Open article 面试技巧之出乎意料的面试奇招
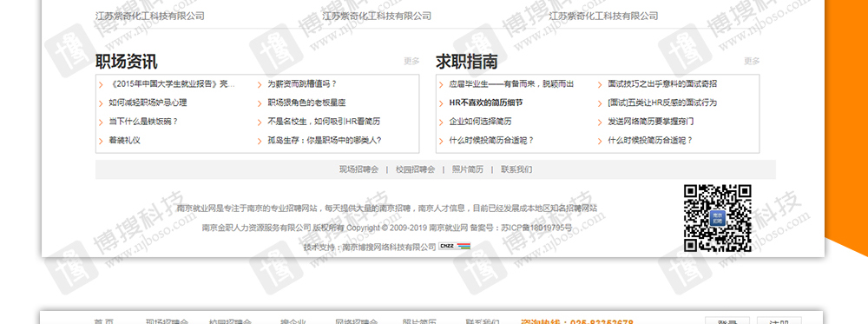 pos(662,84)
